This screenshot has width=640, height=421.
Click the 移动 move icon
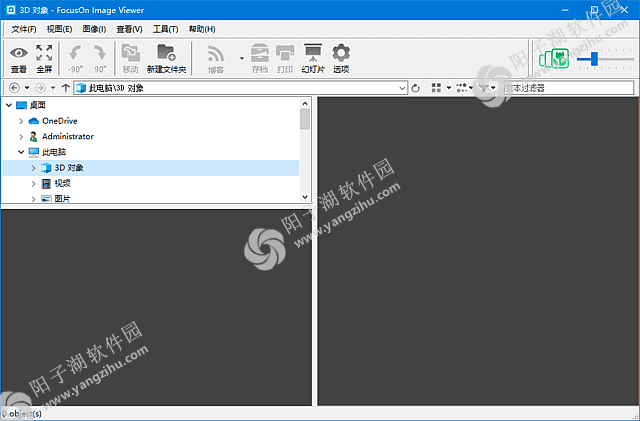(x=131, y=53)
